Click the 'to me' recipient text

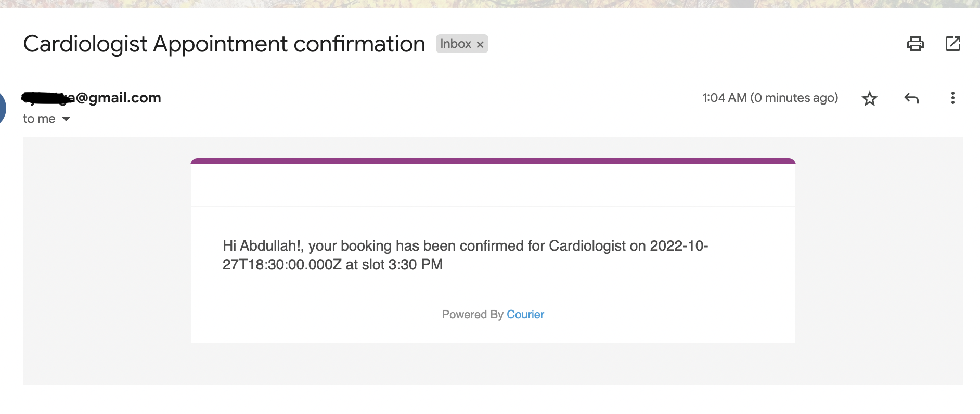click(x=39, y=119)
